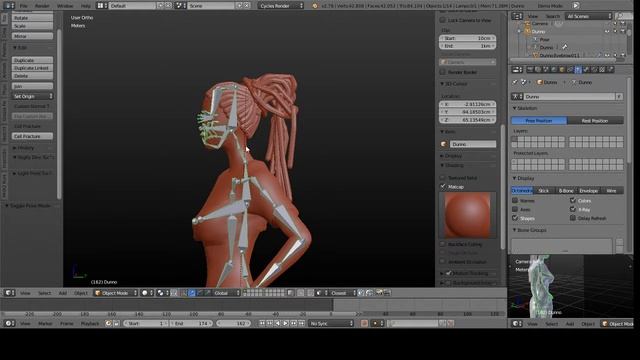Screen dimensions: 640x360
Task: Toggle Lock Camera to View checkbox
Action: click(x=442, y=20)
